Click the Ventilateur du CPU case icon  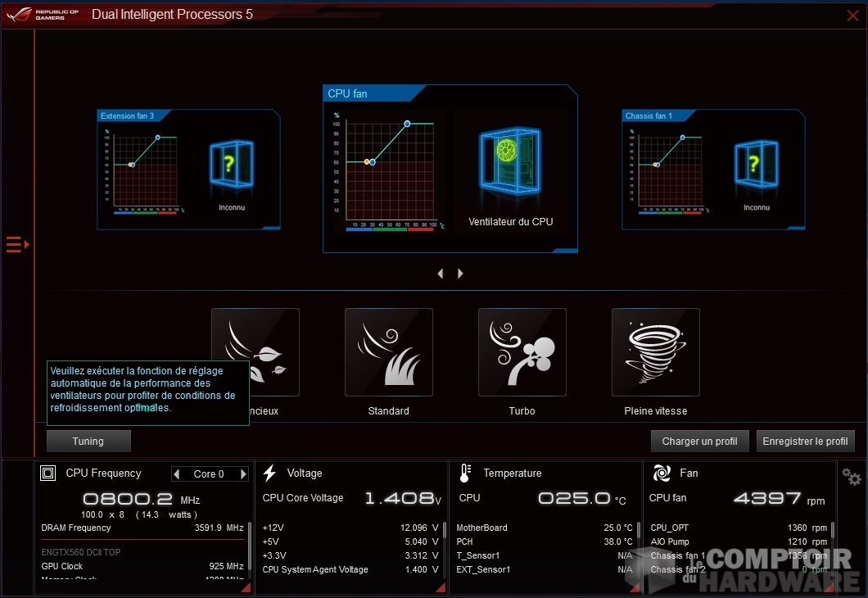point(510,170)
